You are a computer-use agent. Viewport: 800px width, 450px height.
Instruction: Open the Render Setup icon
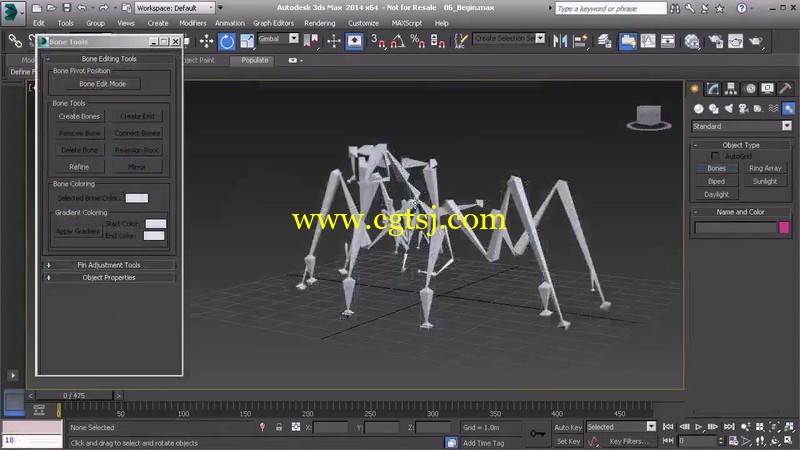tap(715, 41)
